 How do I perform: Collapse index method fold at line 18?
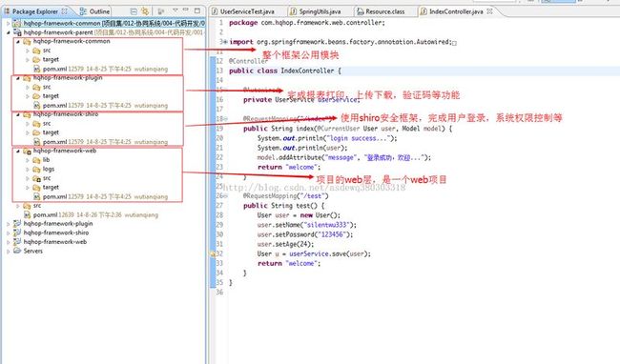225,119
